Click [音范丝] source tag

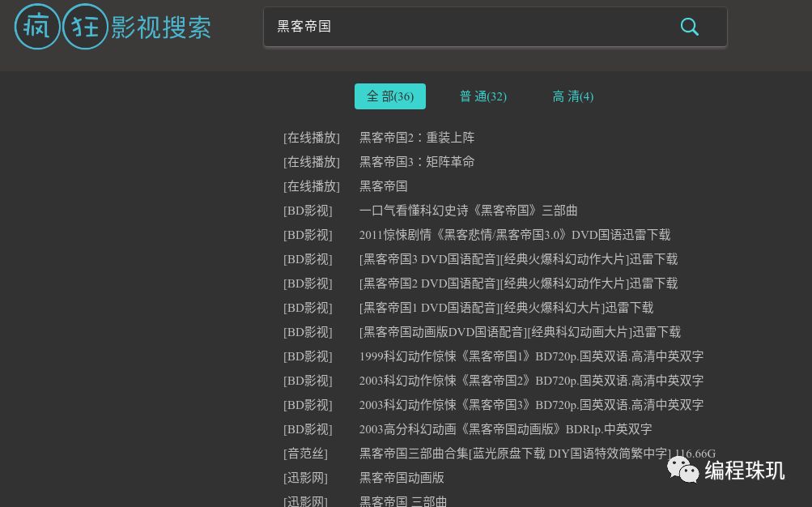pyautogui.click(x=305, y=454)
